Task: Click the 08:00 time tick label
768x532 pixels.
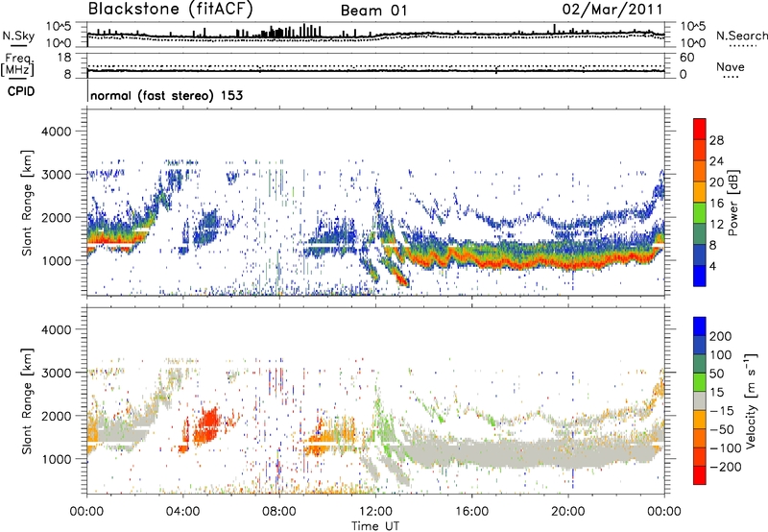Action: click(279, 512)
